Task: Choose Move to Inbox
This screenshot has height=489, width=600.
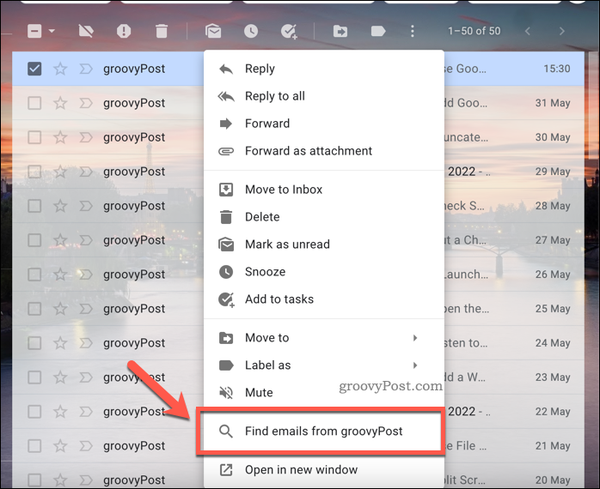Action: point(324,189)
